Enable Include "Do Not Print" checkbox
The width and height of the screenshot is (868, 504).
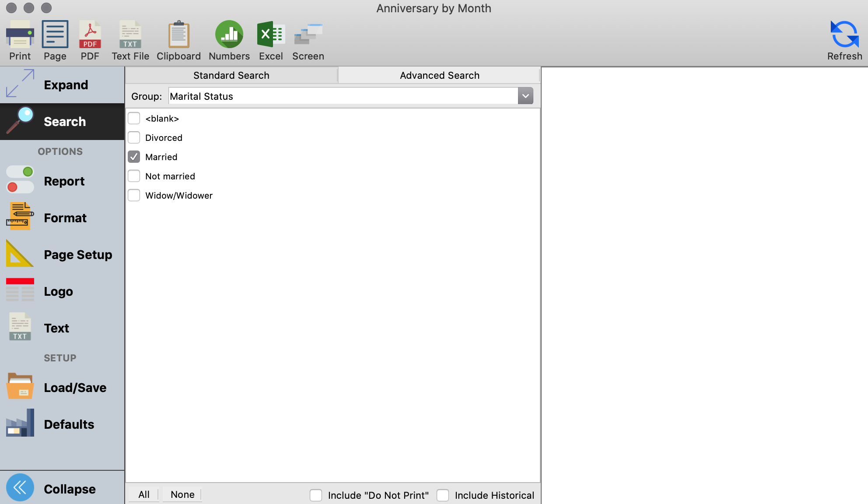pos(316,495)
